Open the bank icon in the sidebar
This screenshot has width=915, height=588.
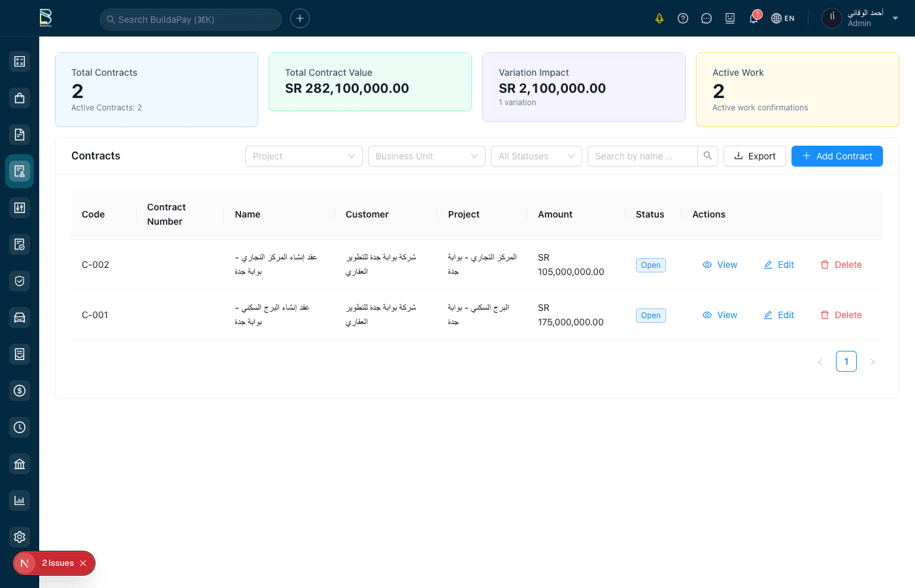point(19,463)
